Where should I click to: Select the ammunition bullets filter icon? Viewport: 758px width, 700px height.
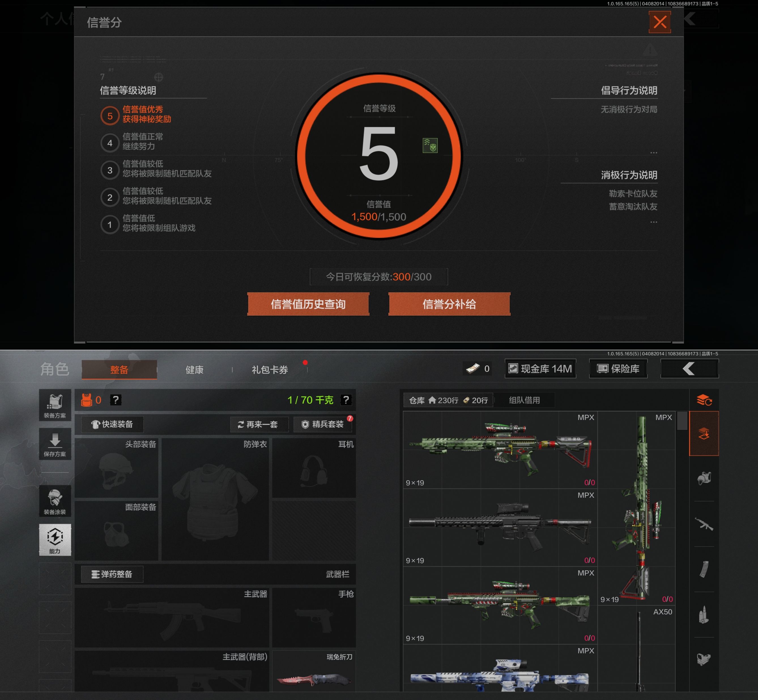point(704,614)
